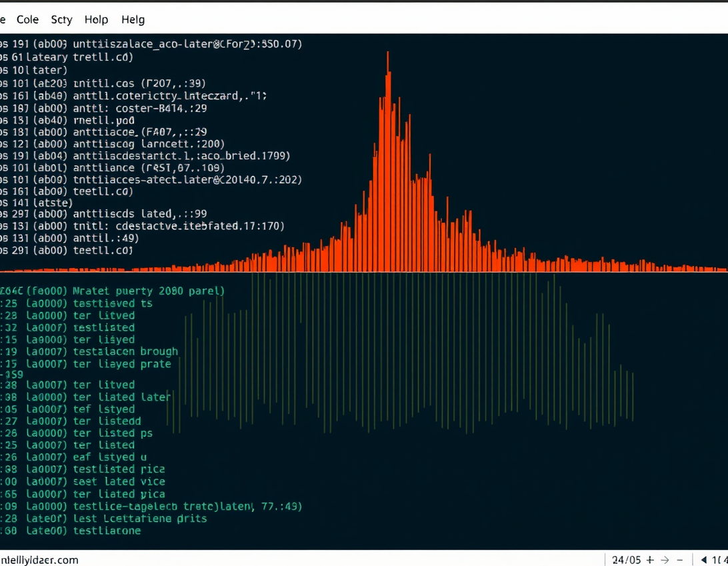Select the line 'lest Lcettatiene drits'

[103, 519]
